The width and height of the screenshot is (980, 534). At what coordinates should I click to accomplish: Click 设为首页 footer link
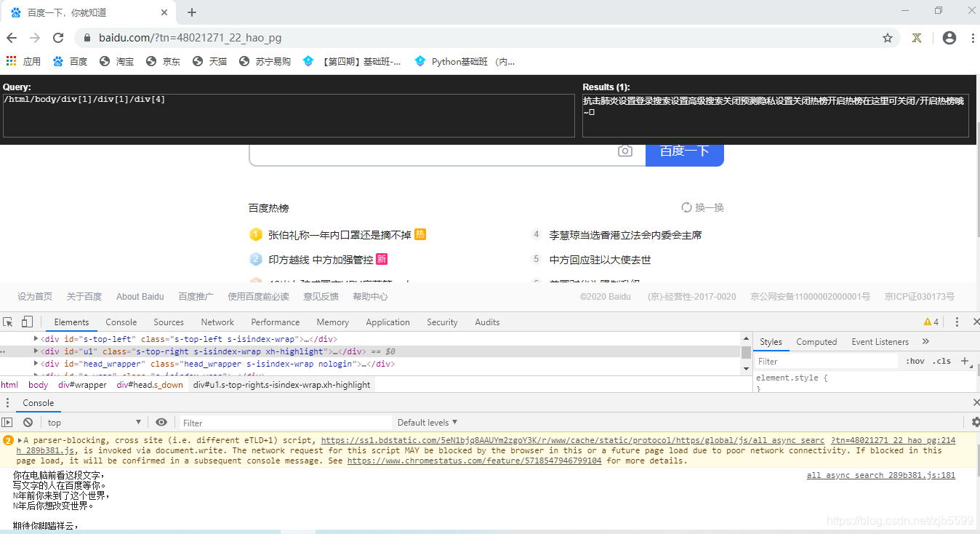pyautogui.click(x=35, y=297)
